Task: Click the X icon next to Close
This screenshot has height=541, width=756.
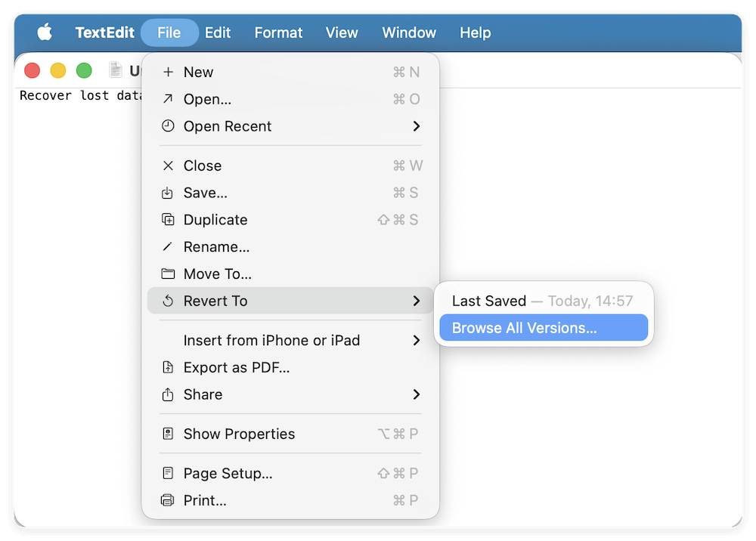Action: tap(166, 165)
